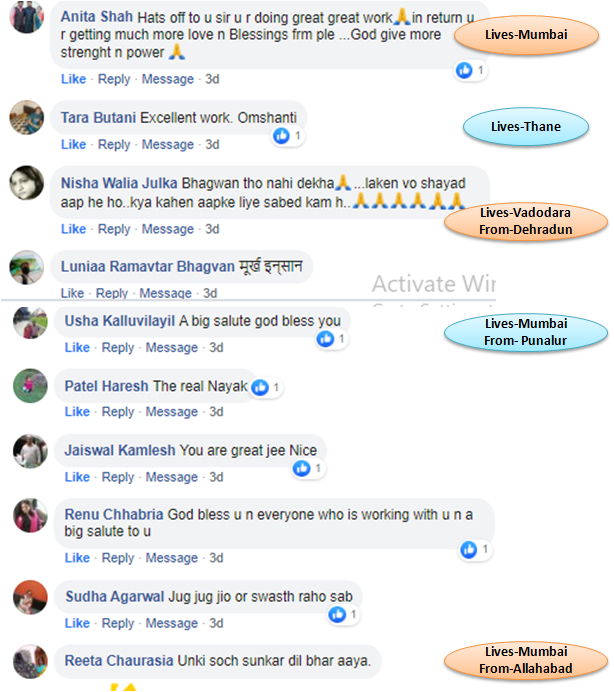Like Tara Butani's comment
This screenshot has height=692, width=614.
pyautogui.click(x=73, y=144)
